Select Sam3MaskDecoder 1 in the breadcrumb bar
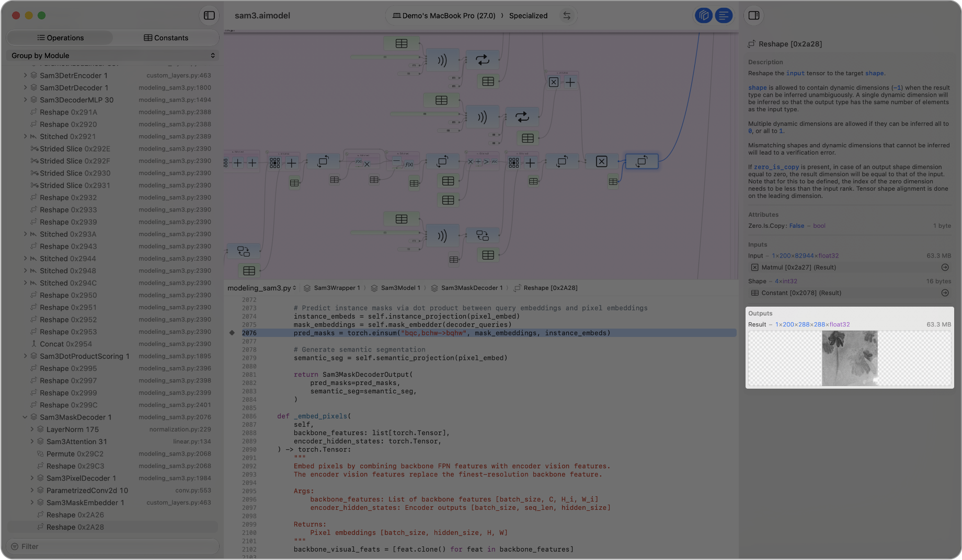This screenshot has width=962, height=560. (467, 288)
